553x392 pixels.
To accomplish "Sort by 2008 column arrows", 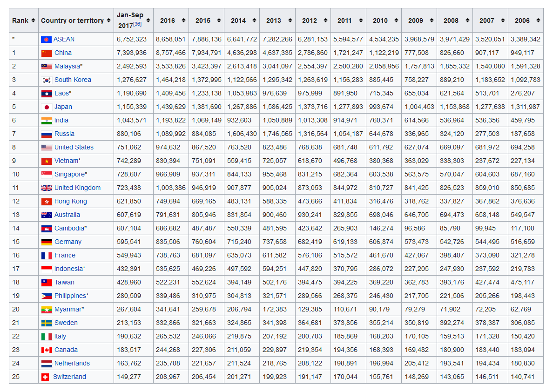I will tap(467, 20).
